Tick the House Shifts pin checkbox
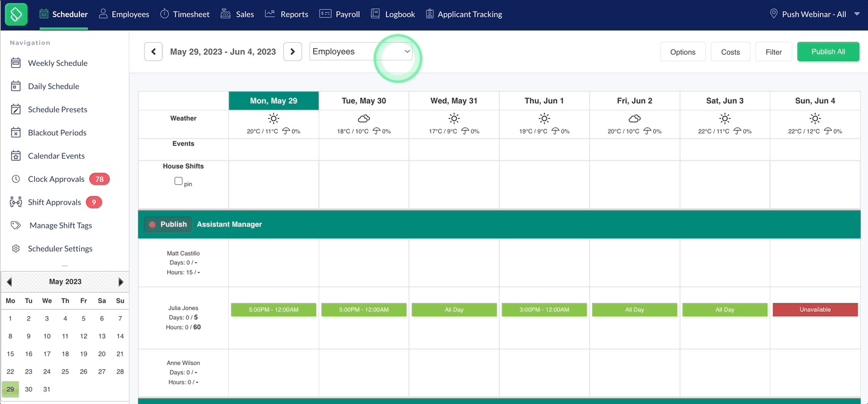The image size is (868, 404). [x=178, y=181]
